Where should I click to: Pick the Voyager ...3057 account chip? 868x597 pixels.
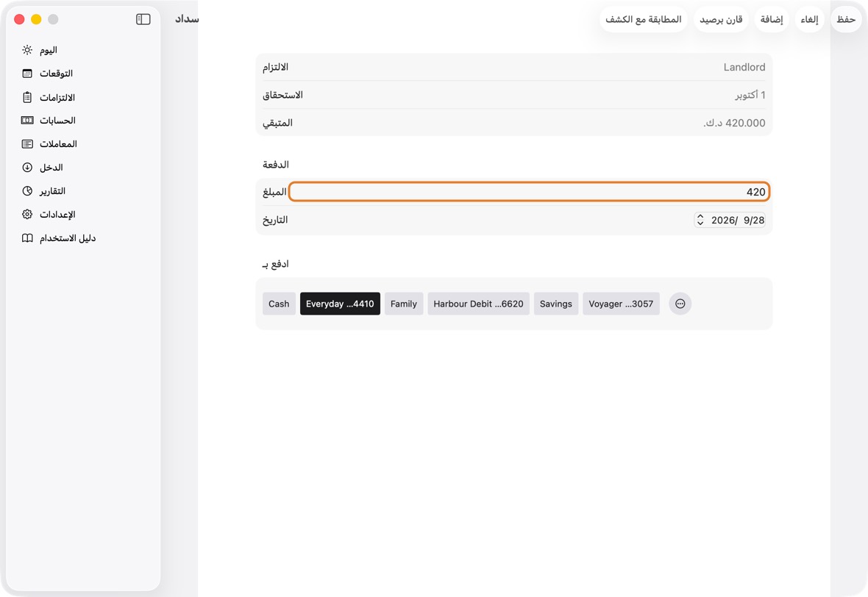pyautogui.click(x=621, y=304)
